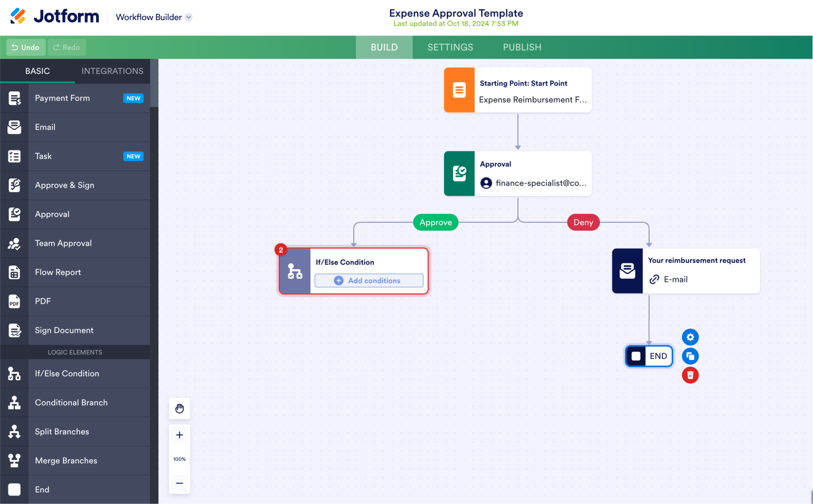Click the Redo button
The width and height of the screenshot is (813, 504).
click(67, 47)
